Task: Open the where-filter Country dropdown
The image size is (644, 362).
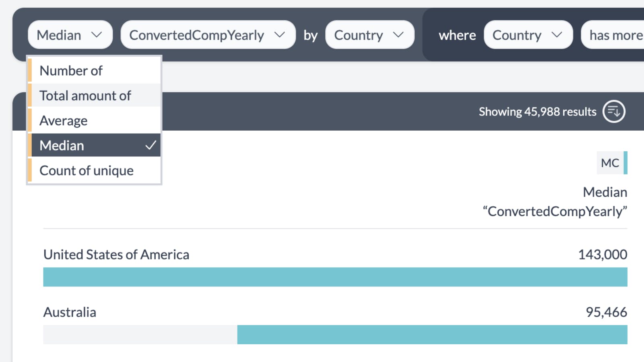Action: (528, 35)
